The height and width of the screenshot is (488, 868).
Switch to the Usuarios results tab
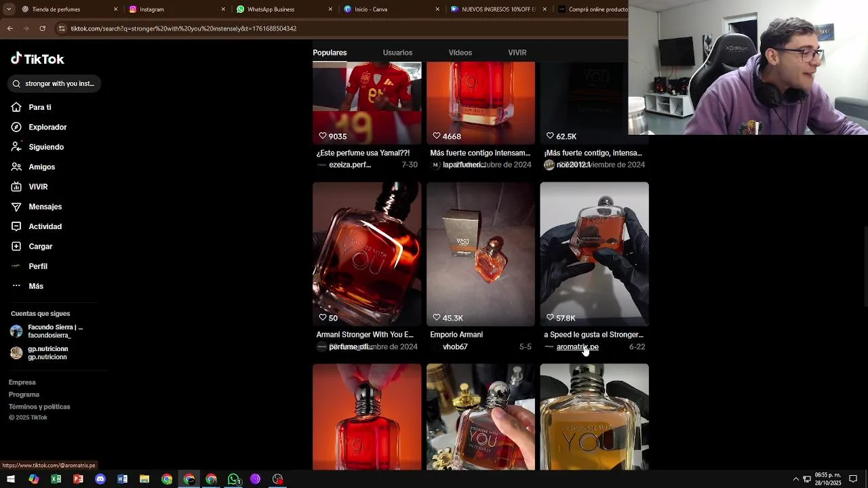coord(397,52)
